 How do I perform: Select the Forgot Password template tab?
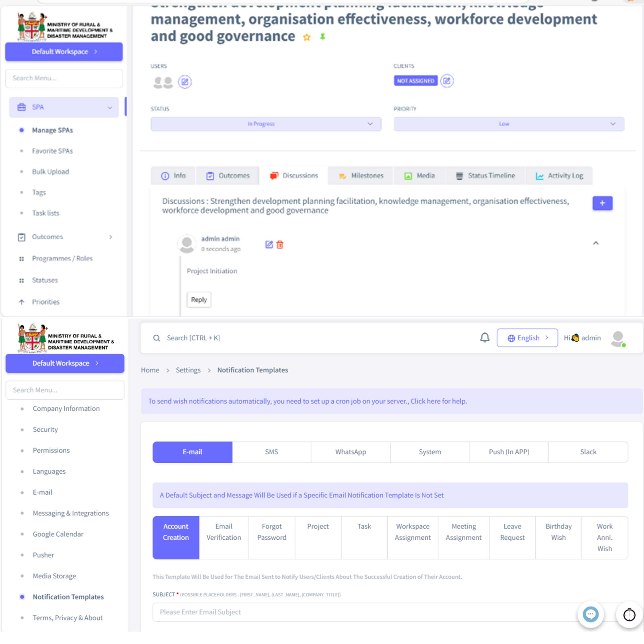272,537
